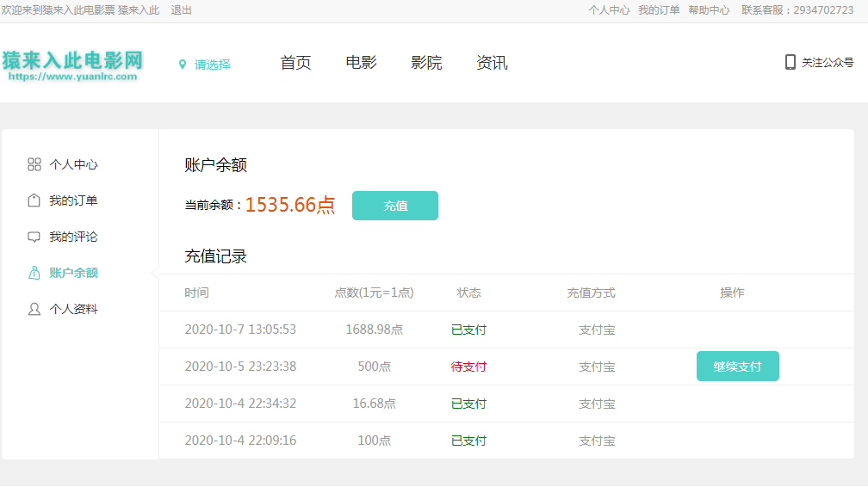Click the 时间 column header
The image size is (868, 487).
point(196,293)
